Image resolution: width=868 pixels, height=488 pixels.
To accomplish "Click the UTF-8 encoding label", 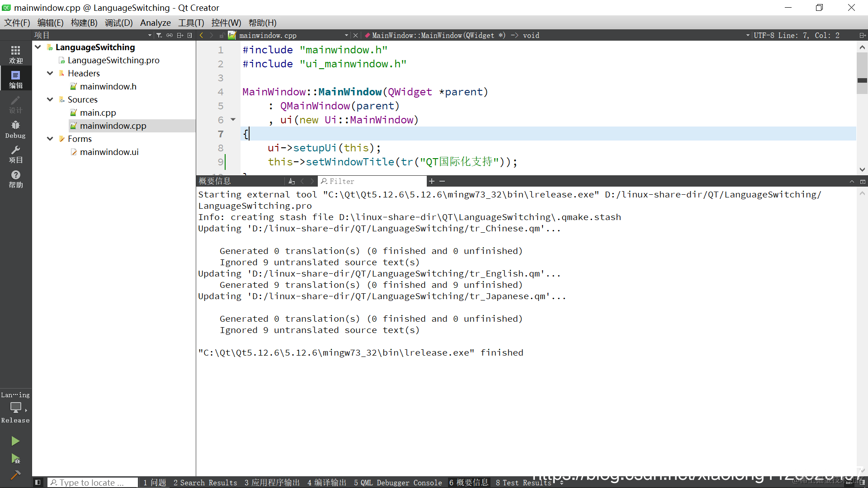I will (x=764, y=35).
